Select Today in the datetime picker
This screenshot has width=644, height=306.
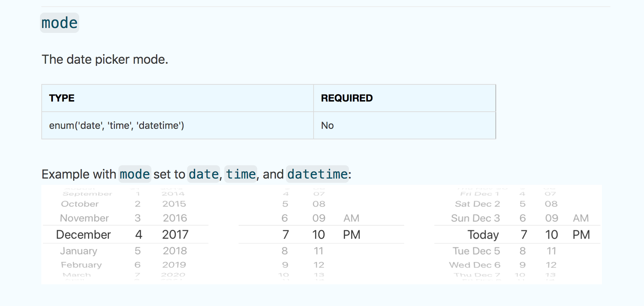[x=483, y=235]
